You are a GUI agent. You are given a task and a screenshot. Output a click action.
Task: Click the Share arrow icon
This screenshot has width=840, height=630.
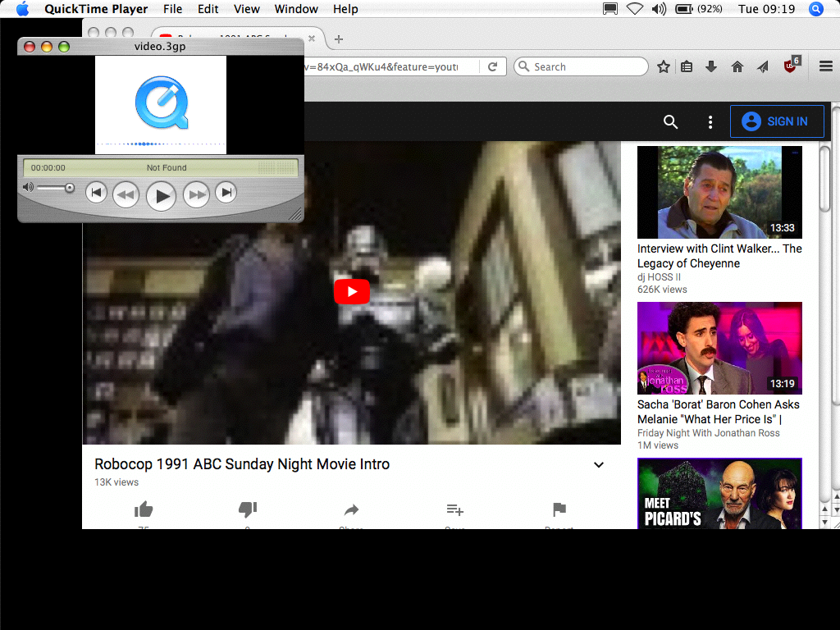(351, 509)
